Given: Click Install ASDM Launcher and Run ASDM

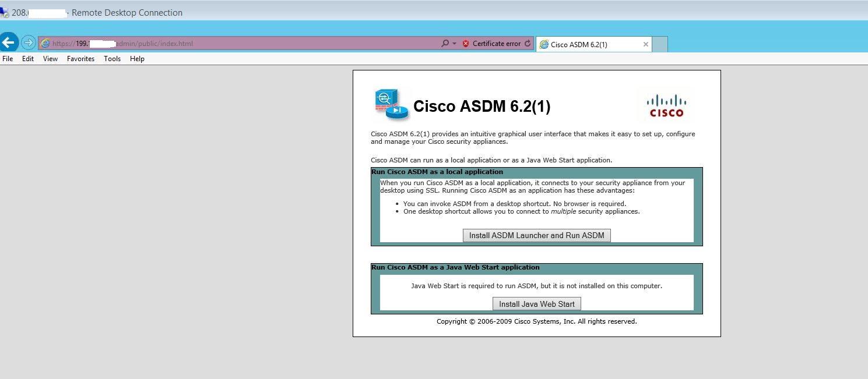Looking at the screenshot, I should (537, 235).
